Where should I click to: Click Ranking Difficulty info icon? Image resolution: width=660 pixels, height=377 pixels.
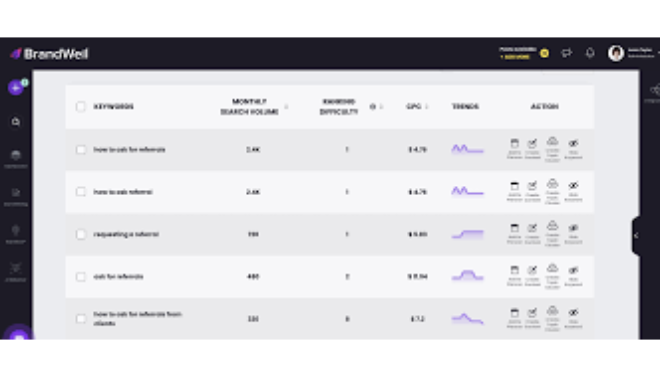pyautogui.click(x=373, y=107)
